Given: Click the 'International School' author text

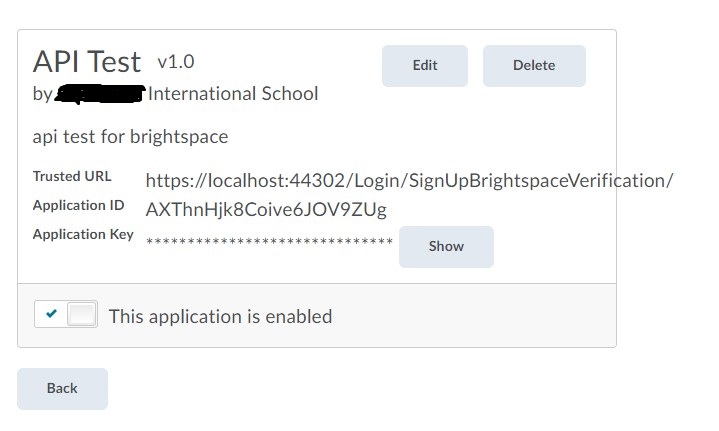Looking at the screenshot, I should tap(233, 94).
